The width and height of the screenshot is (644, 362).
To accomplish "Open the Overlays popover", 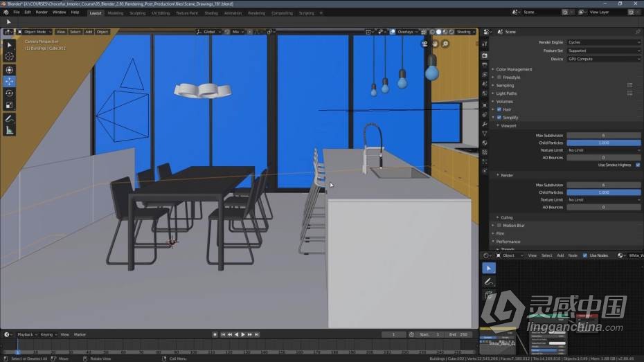I will (407, 32).
